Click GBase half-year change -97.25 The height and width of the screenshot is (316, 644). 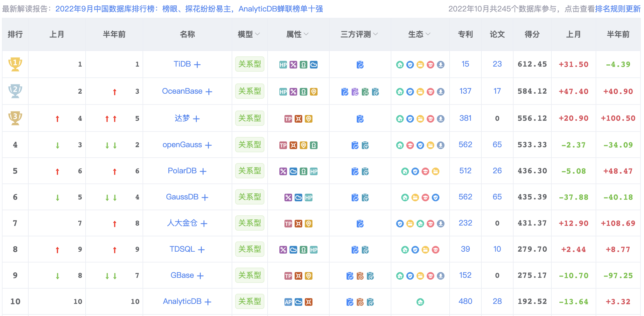pos(618,276)
